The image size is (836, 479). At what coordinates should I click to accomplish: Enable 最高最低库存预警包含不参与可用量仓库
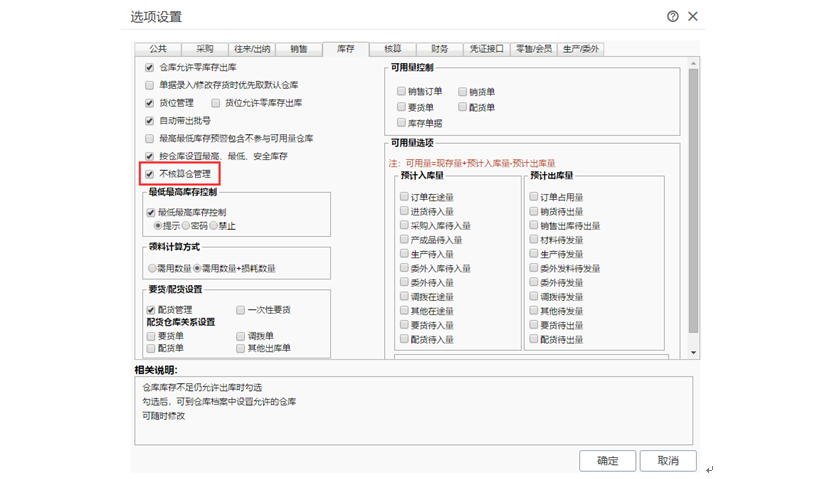pos(150,139)
